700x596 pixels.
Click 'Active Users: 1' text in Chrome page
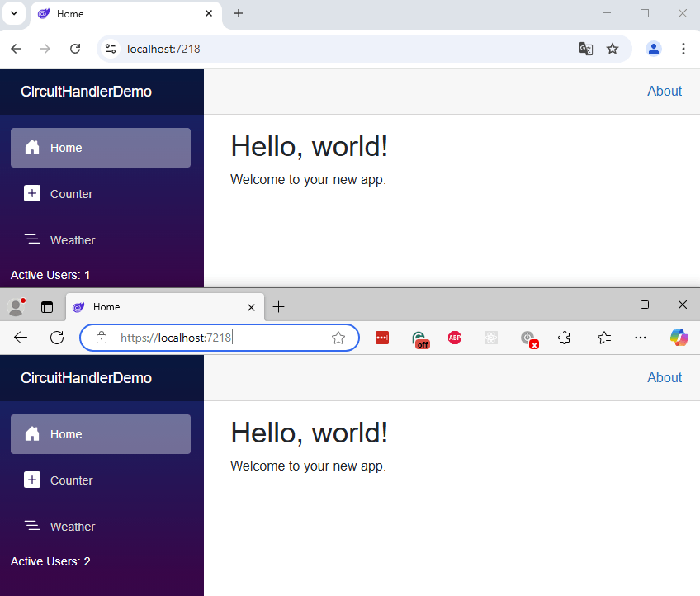coord(50,275)
